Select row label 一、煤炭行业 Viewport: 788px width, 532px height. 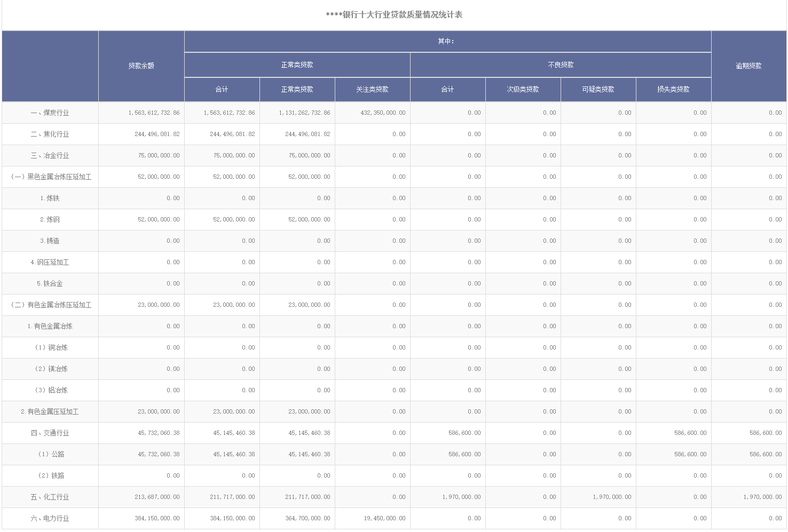coord(50,113)
